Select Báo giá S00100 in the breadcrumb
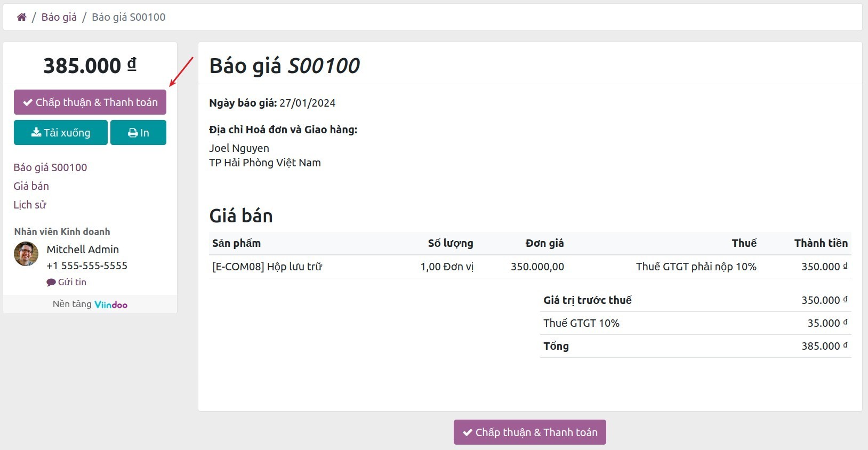Screen dimensions: 868x450 tap(128, 17)
